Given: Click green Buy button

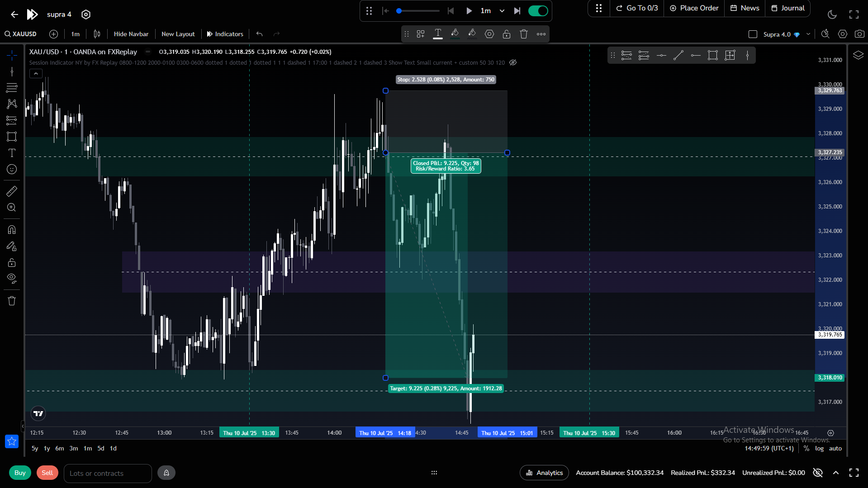Looking at the screenshot, I should point(20,473).
